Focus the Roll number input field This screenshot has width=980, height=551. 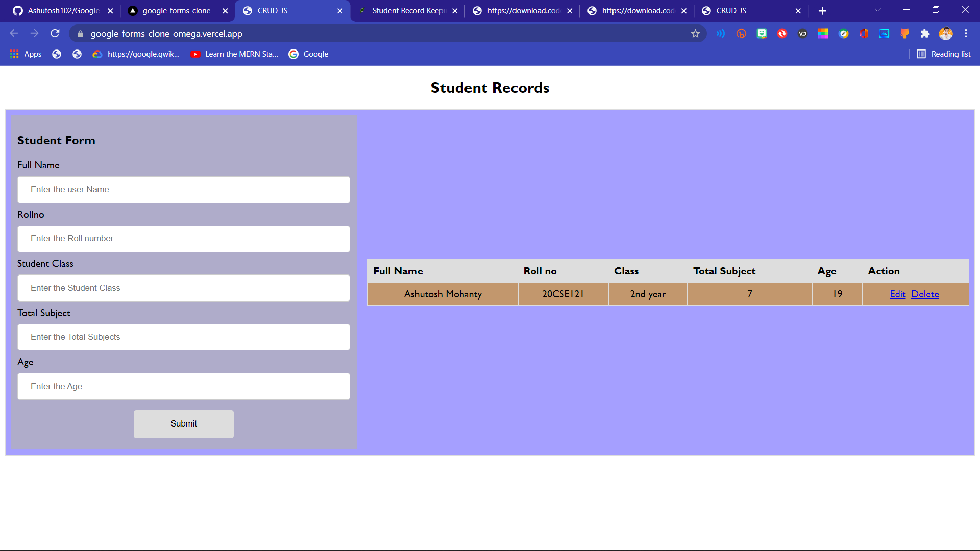coord(184,239)
